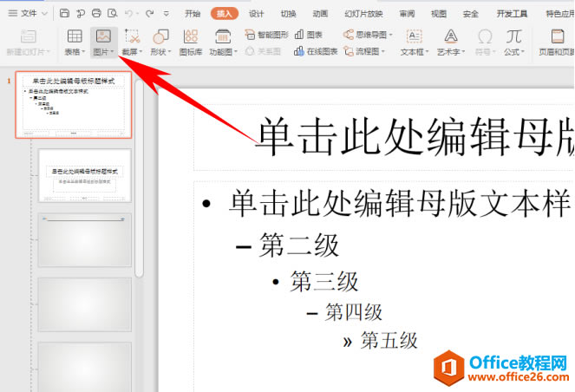The width and height of the screenshot is (575, 392).
Task: Switch to the 视图 tab
Action: (x=439, y=14)
